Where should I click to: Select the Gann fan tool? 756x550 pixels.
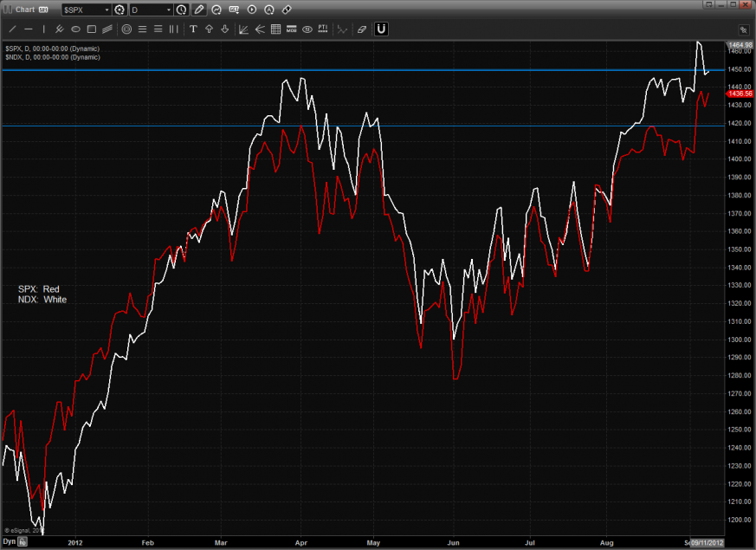click(244, 29)
